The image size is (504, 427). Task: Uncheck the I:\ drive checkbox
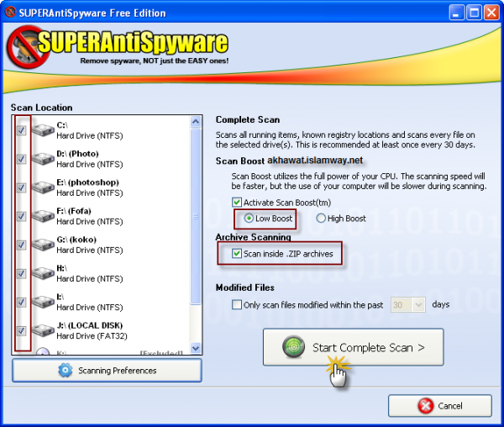tap(21, 302)
